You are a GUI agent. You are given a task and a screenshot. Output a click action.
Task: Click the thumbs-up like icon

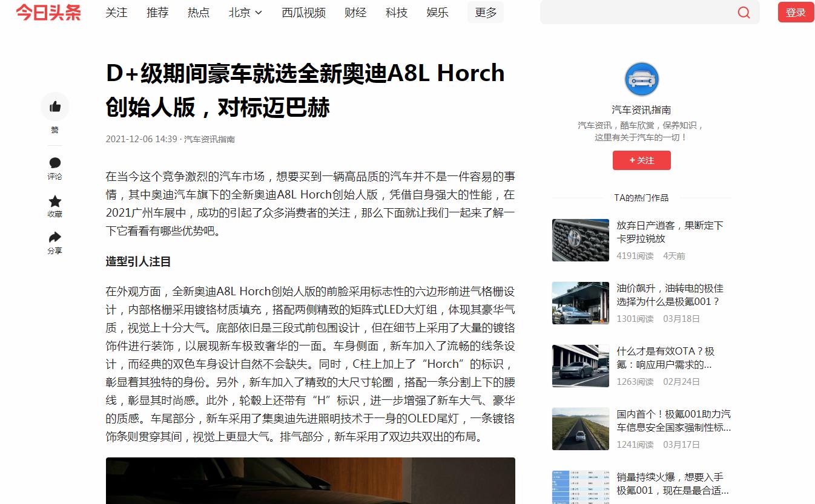tap(55, 107)
